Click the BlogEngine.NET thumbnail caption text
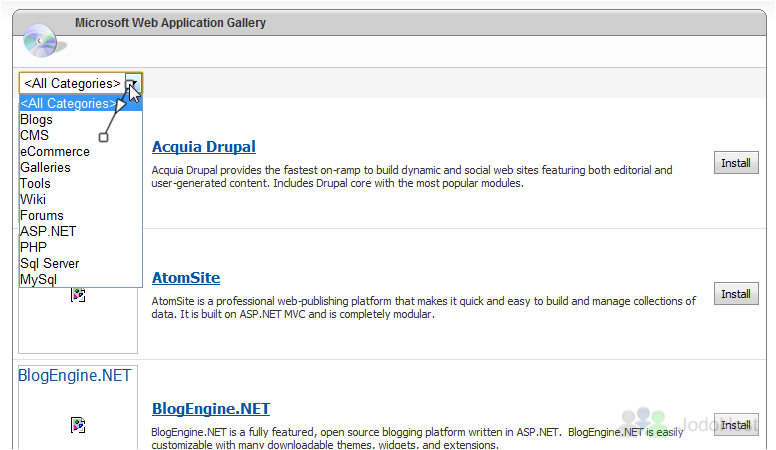Viewport: 776px width, 450px height. 75,375
